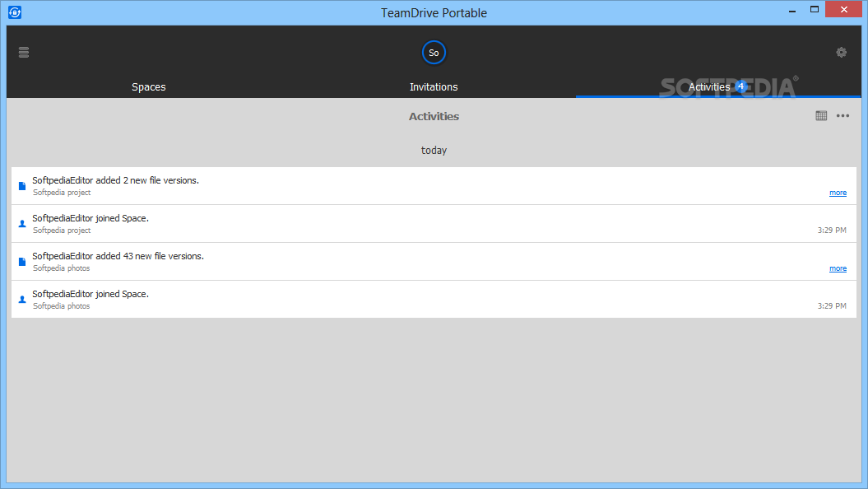Select 'SoftpediaEditor added 43 new file versions.' entry
Image resolution: width=868 pixels, height=489 pixels.
coord(118,256)
